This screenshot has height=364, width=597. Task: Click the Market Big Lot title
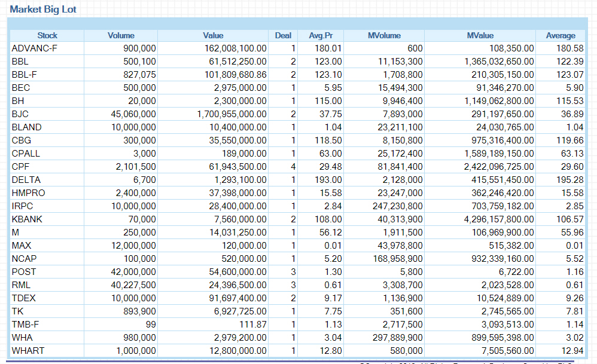click(x=43, y=9)
